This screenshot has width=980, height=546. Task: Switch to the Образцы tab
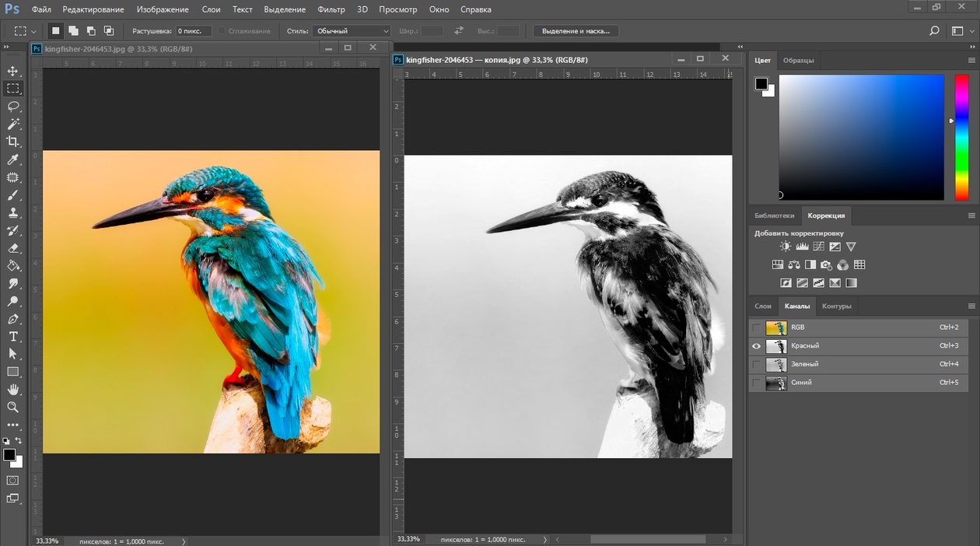point(798,61)
